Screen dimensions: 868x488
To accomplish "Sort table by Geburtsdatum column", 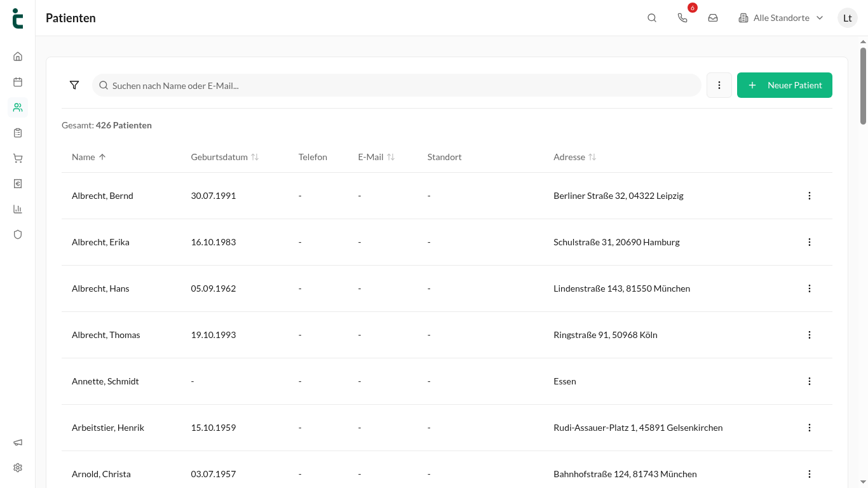I will click(x=225, y=157).
